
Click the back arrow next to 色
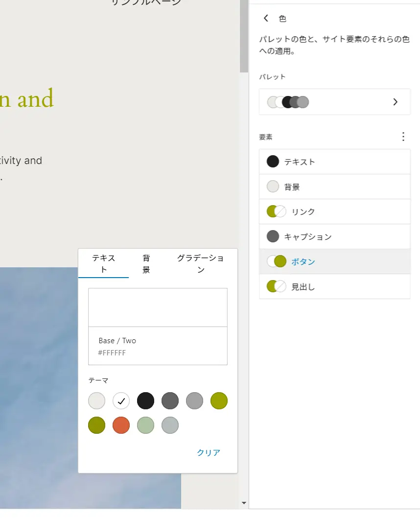pos(266,19)
